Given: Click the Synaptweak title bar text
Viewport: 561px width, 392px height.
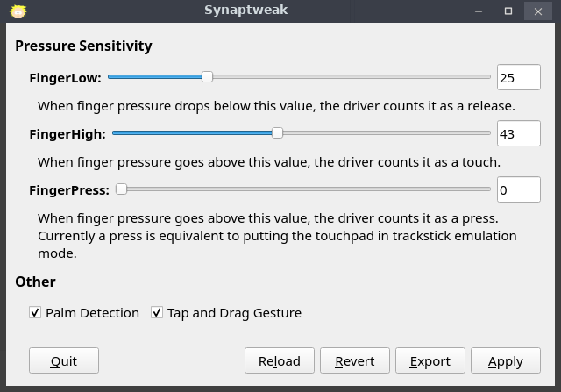Looking at the screenshot, I should [246, 11].
